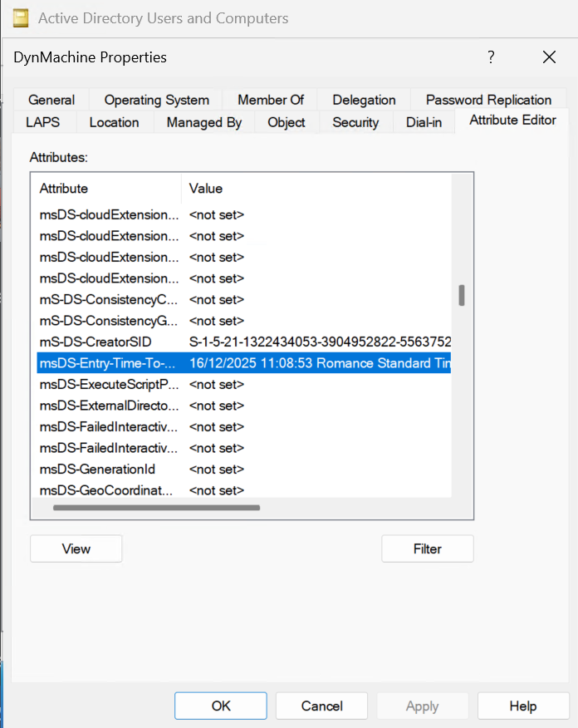
Task: Open the Managed By tab
Action: pos(203,121)
